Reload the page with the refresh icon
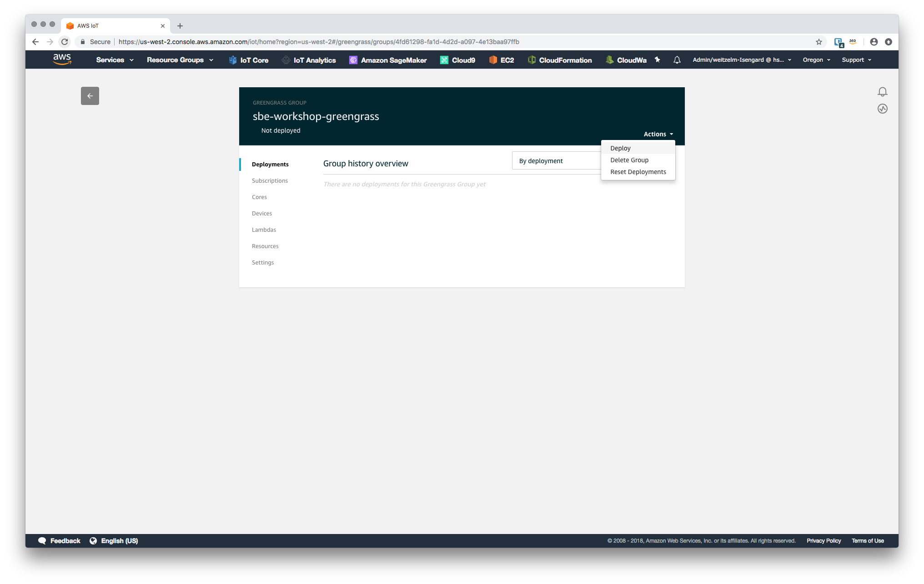The height and width of the screenshot is (584, 924). 65,42
